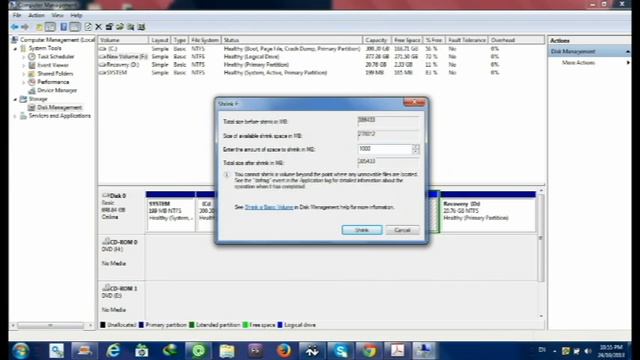Image resolution: width=640 pixels, height=360 pixels.
Task: Click the Capacity column header
Action: tap(376, 40)
